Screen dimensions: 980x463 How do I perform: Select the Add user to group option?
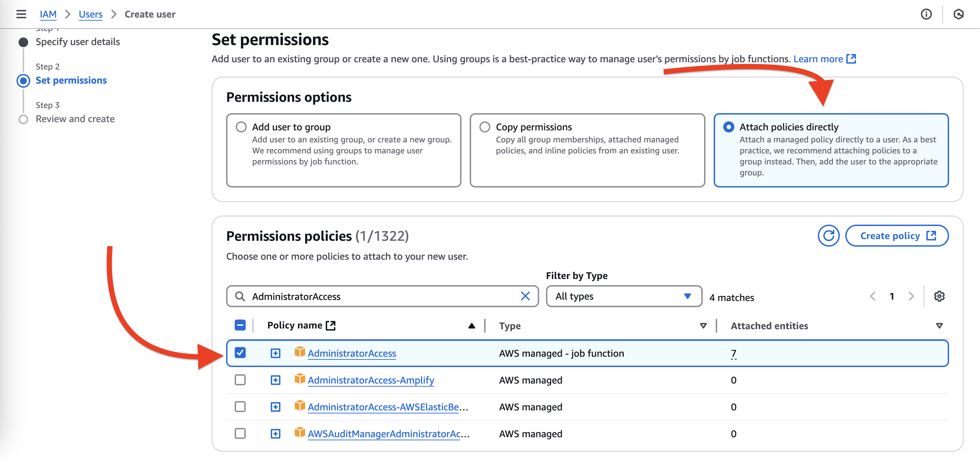tap(241, 127)
